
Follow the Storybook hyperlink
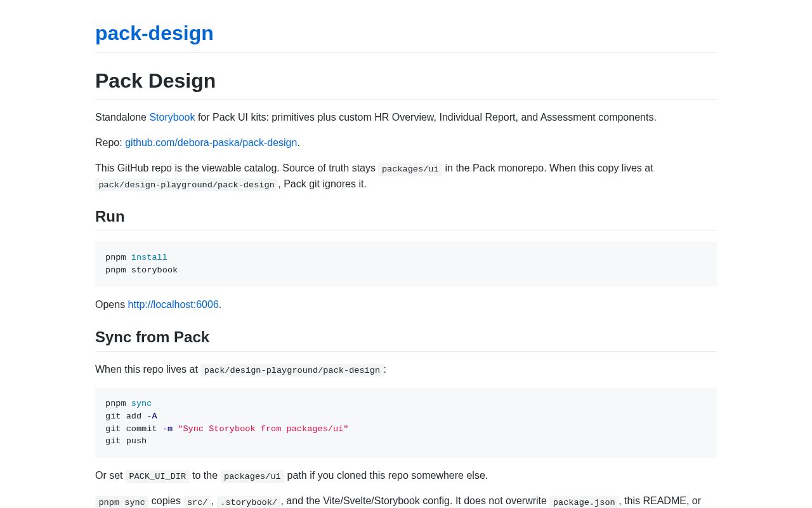172,117
